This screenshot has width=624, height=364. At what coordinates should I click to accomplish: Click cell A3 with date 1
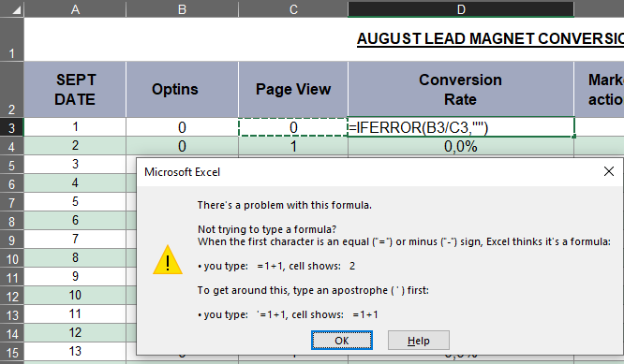(75, 127)
